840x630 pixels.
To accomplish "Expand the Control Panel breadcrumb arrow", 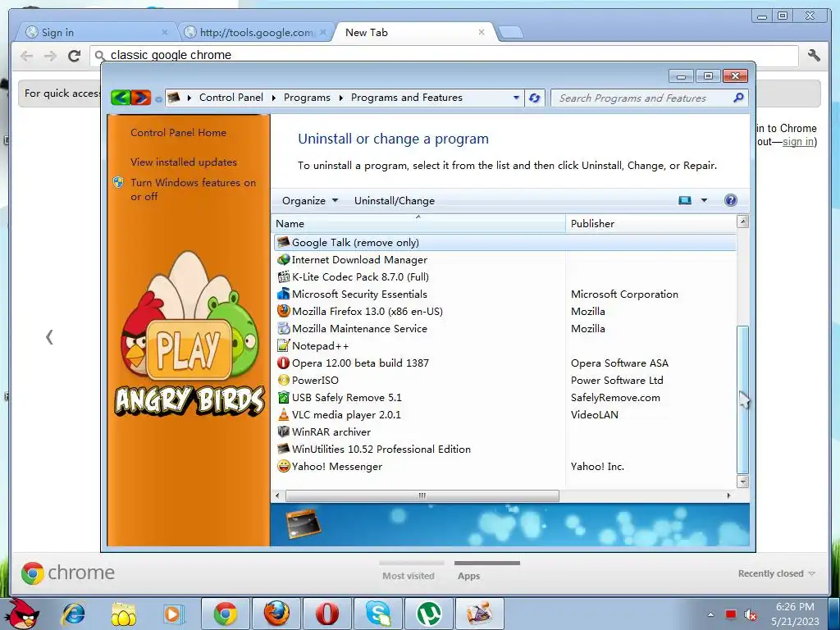I will click(274, 98).
